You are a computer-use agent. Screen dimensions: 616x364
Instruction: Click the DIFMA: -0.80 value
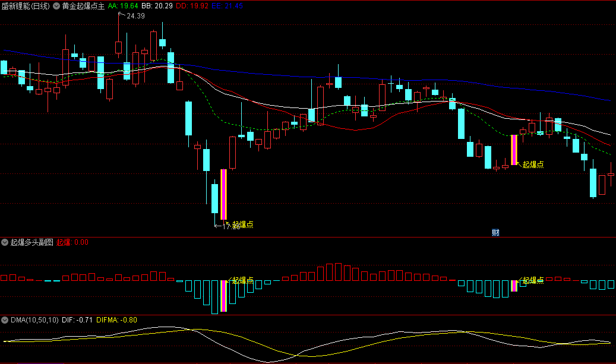click(x=116, y=320)
